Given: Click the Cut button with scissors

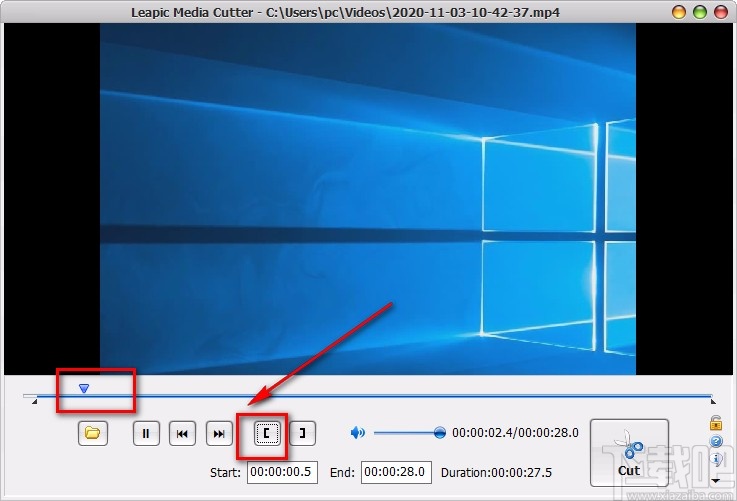Looking at the screenshot, I should pyautogui.click(x=629, y=453).
